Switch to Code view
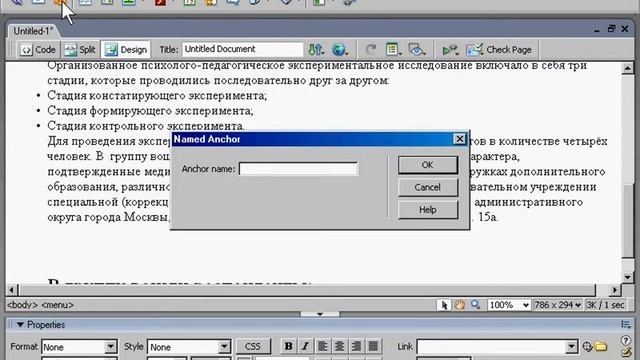 coord(38,50)
